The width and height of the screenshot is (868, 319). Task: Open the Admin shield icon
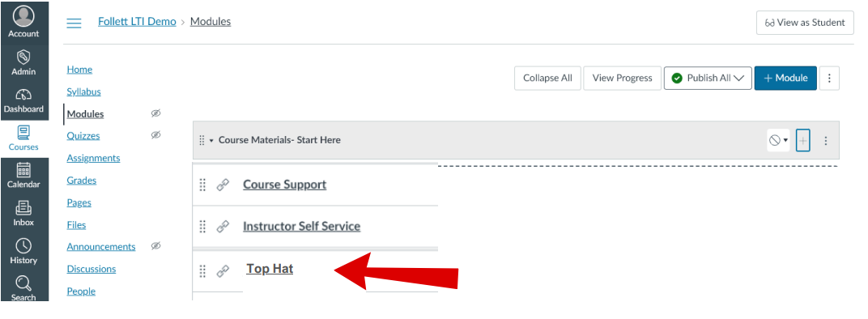pos(23,57)
